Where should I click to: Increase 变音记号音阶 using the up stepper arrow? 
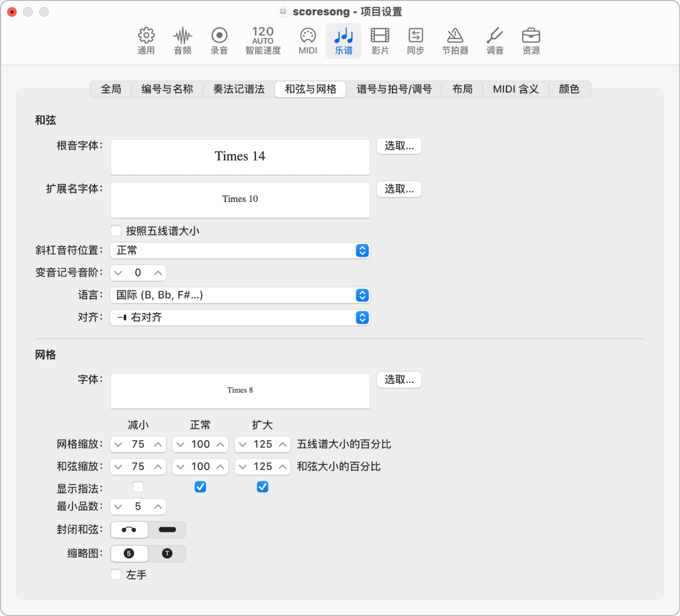pos(157,272)
